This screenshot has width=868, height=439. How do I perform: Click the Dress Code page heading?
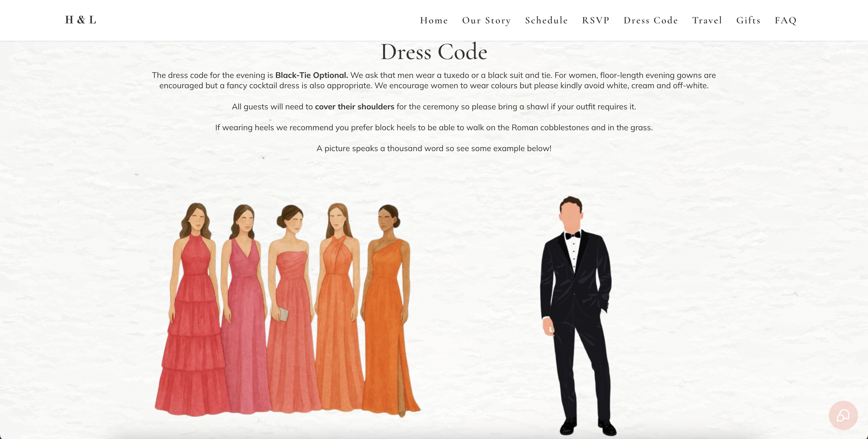click(434, 52)
